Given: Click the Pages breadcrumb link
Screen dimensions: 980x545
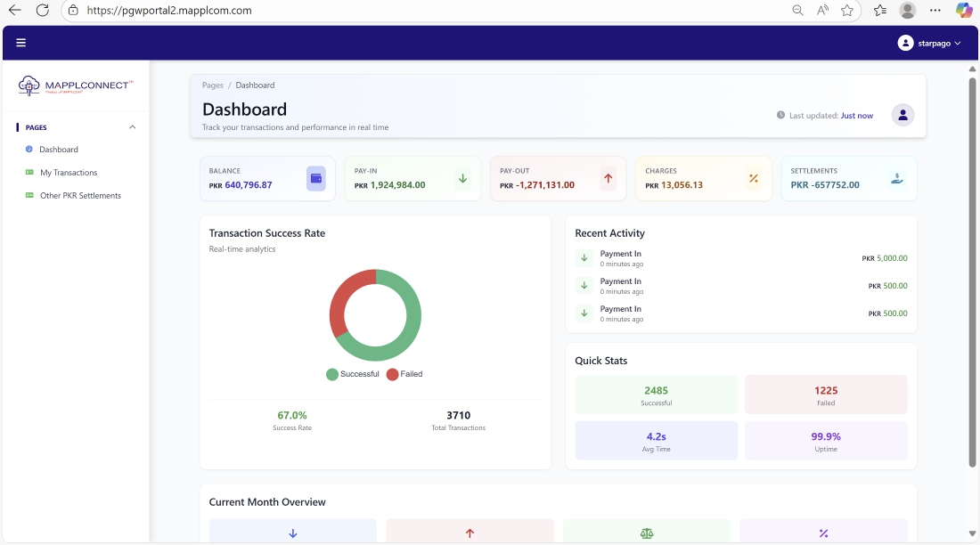Looking at the screenshot, I should 213,85.
